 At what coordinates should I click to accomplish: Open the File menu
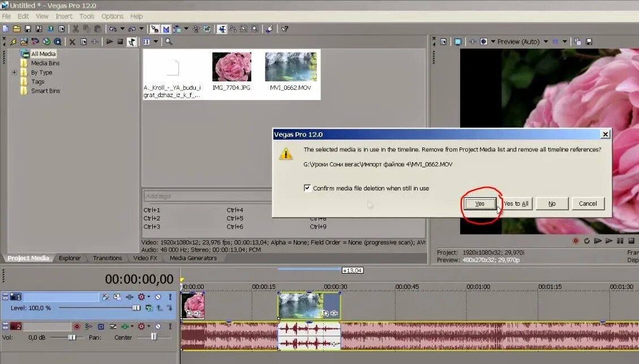(6, 16)
